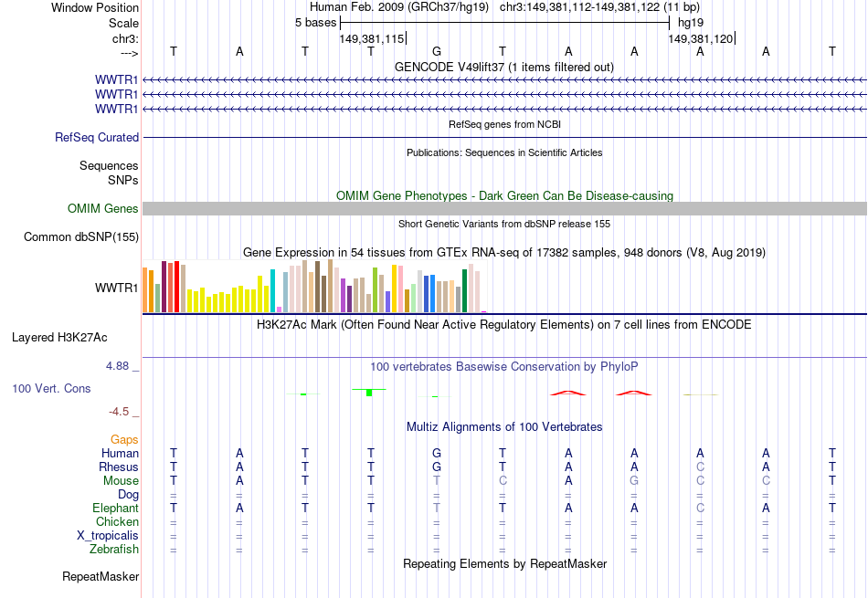Click the OMIM Genes side label
This screenshot has width=868, height=598.
[x=103, y=208]
